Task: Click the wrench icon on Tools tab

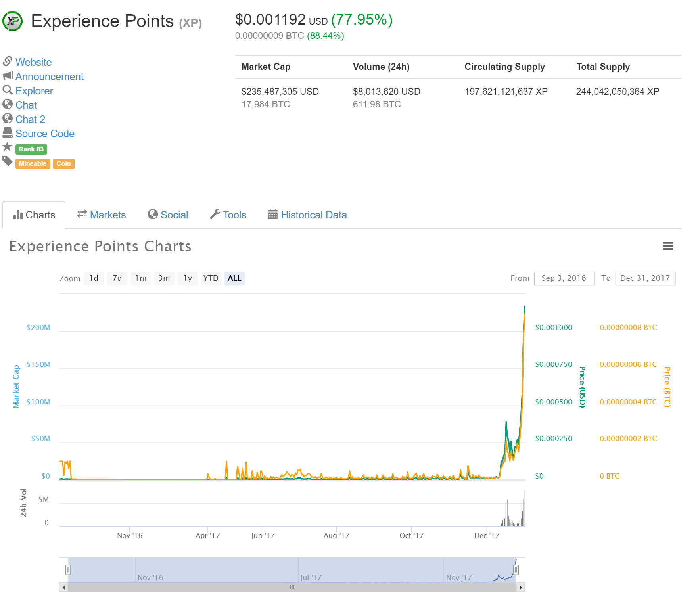Action: point(215,215)
